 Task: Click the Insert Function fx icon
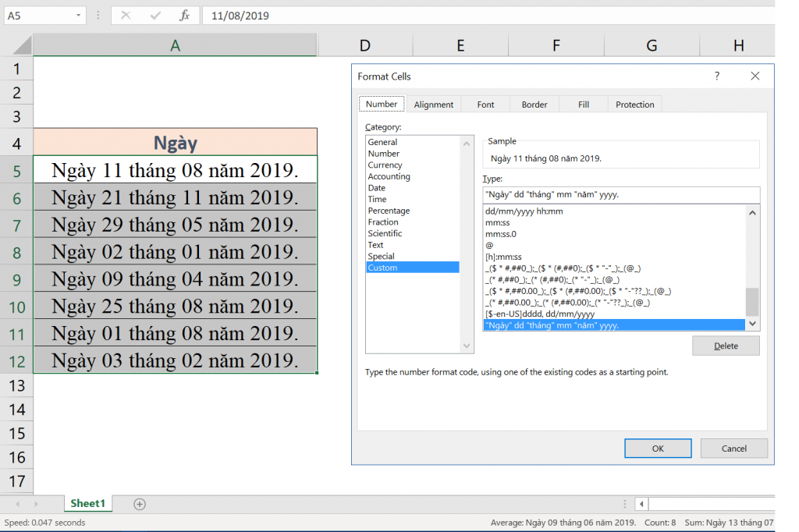point(184,16)
